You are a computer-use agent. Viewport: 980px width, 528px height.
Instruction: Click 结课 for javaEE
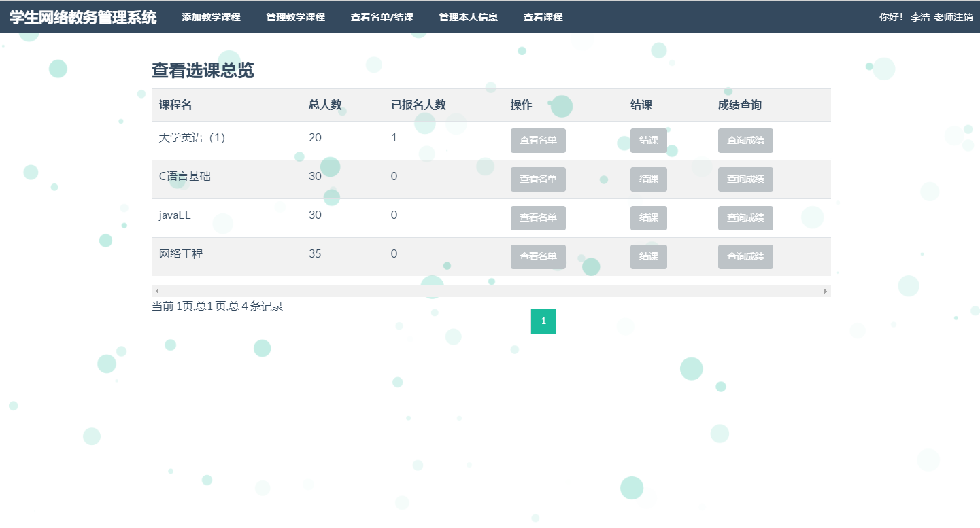coord(648,217)
